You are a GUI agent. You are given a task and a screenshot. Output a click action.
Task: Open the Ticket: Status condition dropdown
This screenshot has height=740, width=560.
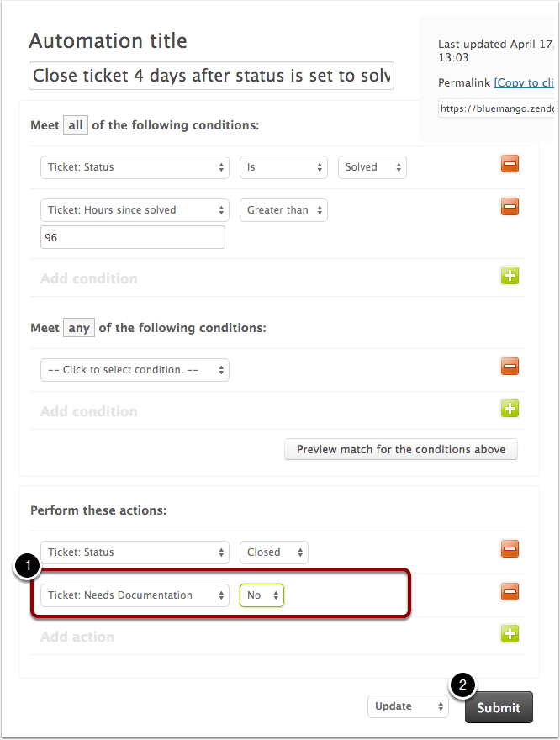[x=135, y=167]
